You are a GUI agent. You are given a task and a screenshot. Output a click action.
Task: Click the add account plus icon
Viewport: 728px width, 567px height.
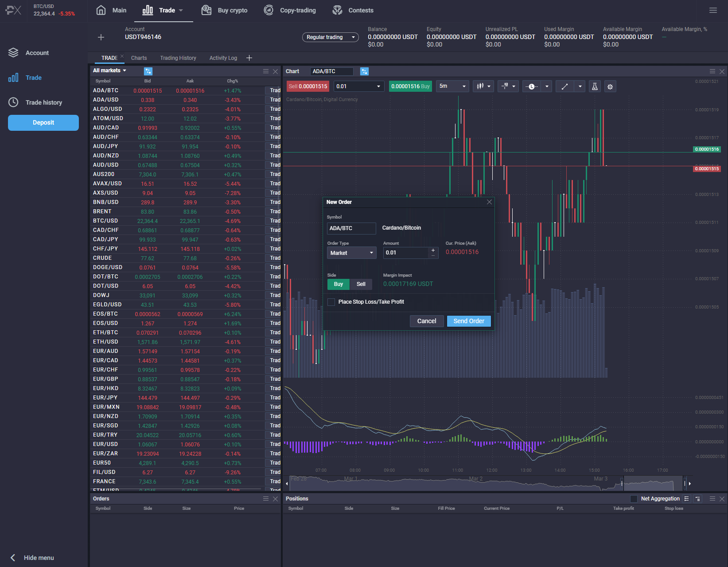(x=101, y=37)
